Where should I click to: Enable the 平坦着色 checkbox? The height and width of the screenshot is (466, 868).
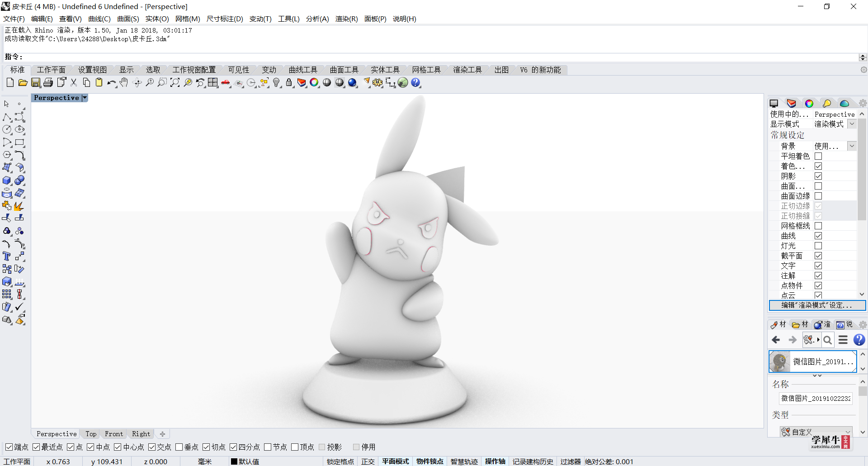[818, 156]
